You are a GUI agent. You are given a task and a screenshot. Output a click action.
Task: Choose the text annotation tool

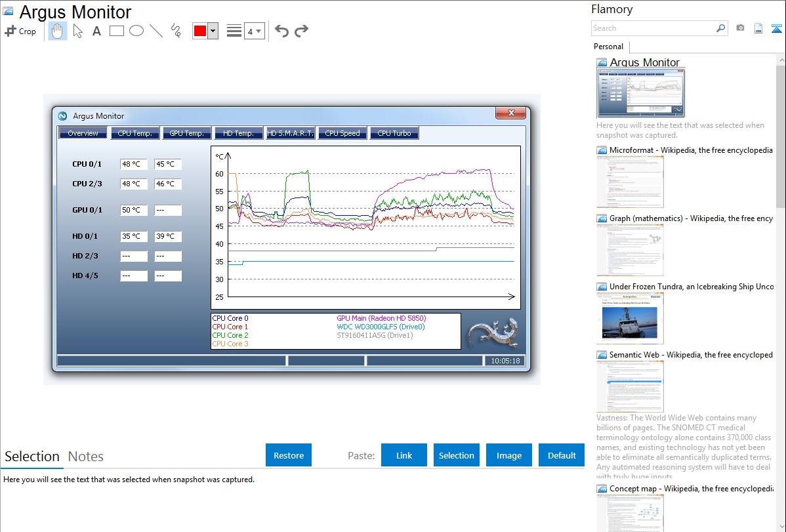coord(96,31)
